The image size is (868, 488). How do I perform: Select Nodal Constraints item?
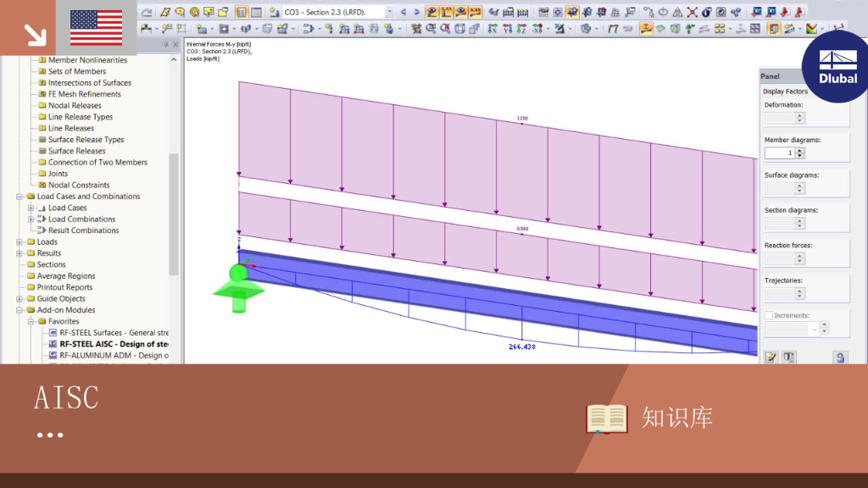(x=79, y=185)
